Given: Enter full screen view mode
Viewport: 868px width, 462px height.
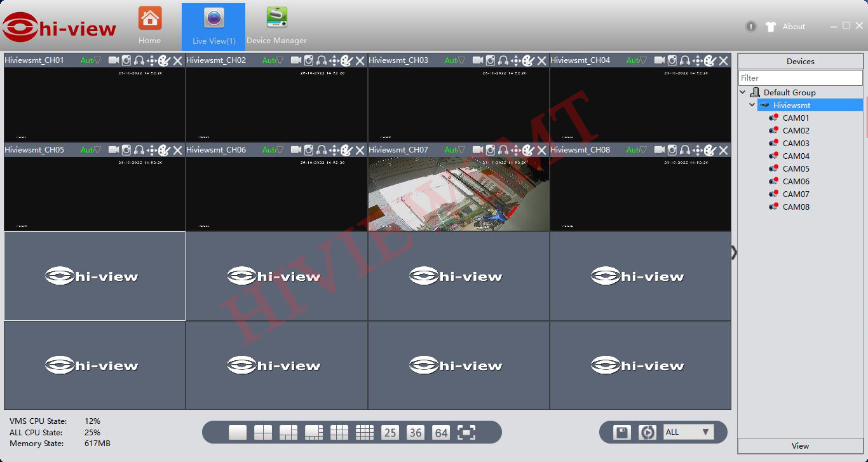Looking at the screenshot, I should pyautogui.click(x=466, y=433).
